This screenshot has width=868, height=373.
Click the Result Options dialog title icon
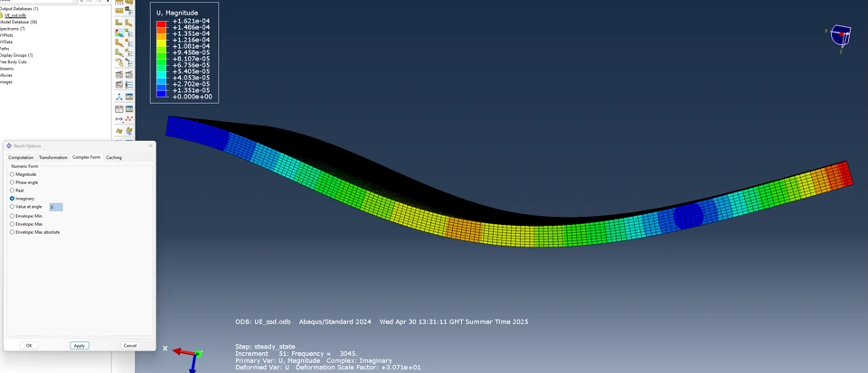[x=9, y=146]
